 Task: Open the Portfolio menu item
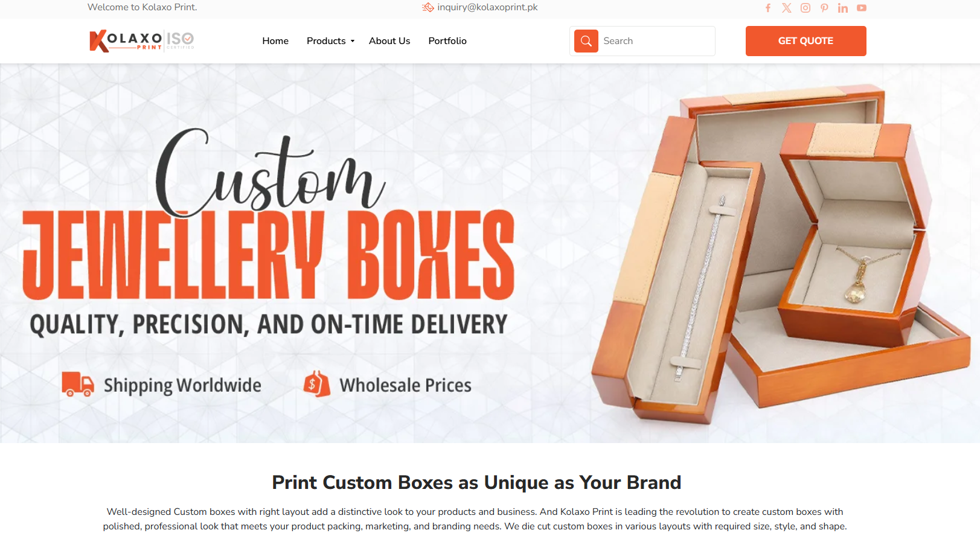point(447,41)
